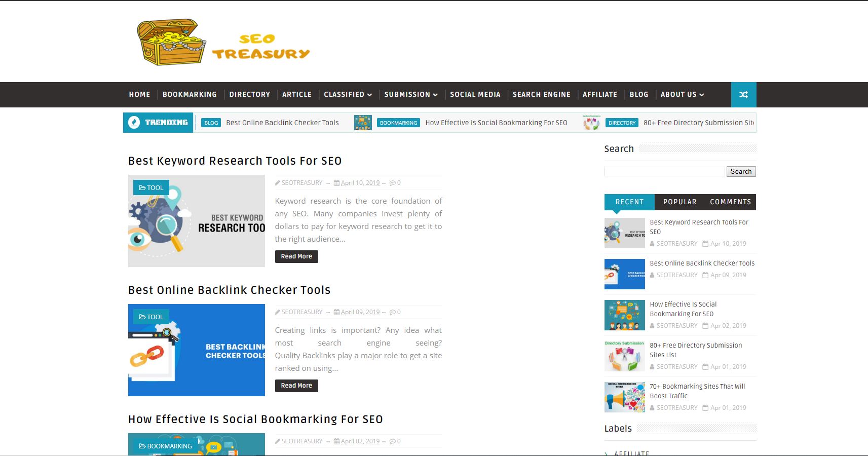Open comment bubble icon on Keyword Research post
868x456 pixels.
tap(392, 183)
